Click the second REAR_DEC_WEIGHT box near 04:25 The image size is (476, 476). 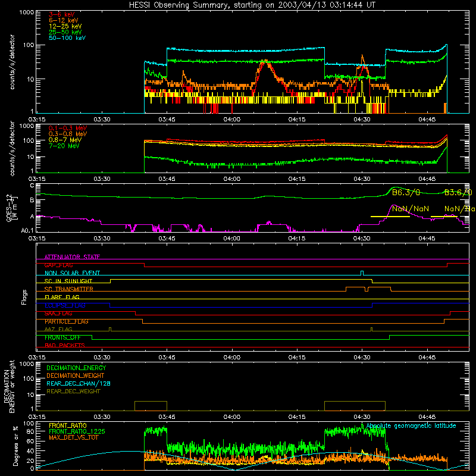point(355,406)
